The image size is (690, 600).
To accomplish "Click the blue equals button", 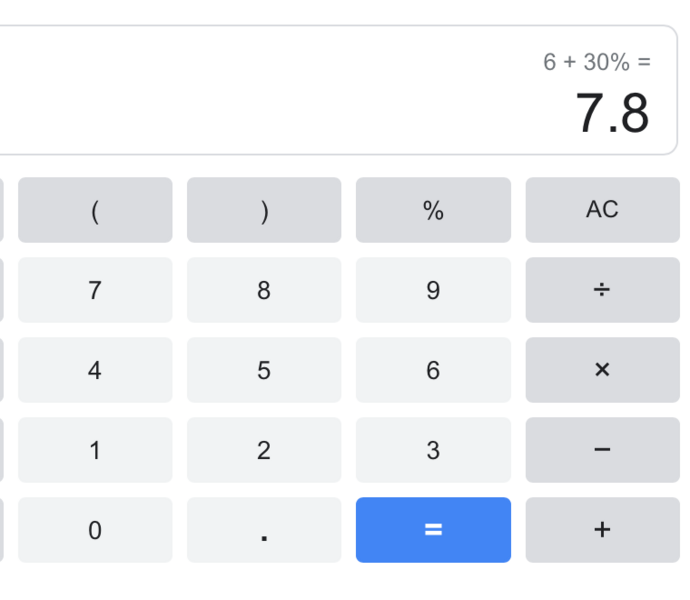I will [x=433, y=530].
